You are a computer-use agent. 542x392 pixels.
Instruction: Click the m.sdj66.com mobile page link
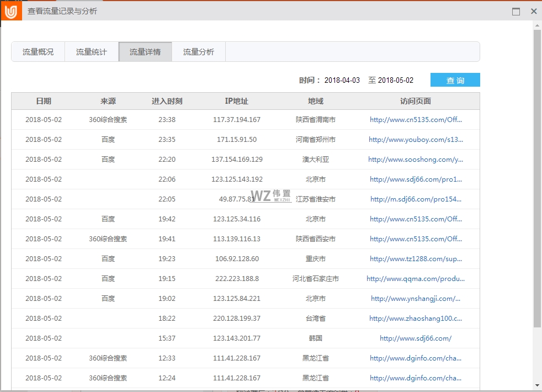pyautogui.click(x=415, y=199)
